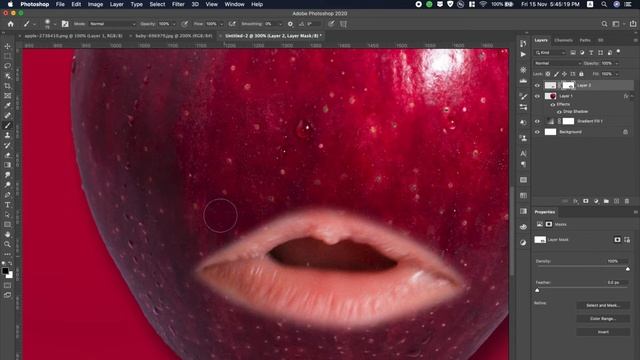Switch to the apple document tab
The height and width of the screenshot is (360, 640).
pyautogui.click(x=73, y=36)
